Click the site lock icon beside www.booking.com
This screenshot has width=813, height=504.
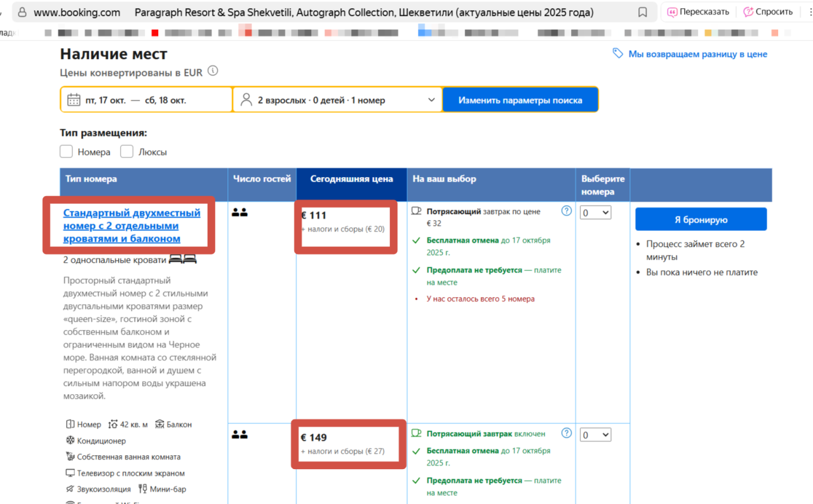tap(22, 12)
